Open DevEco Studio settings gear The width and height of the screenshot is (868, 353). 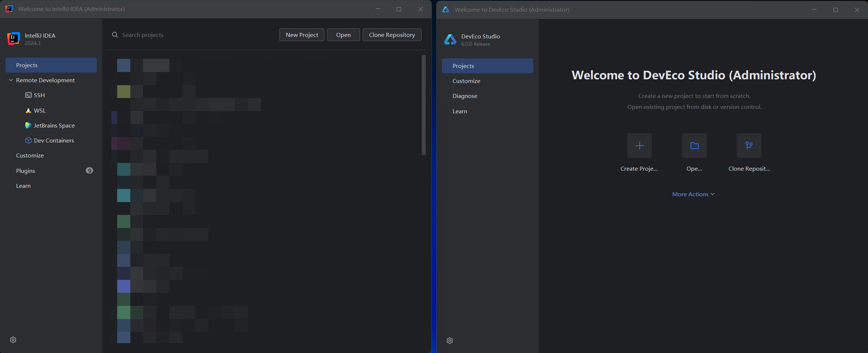click(x=450, y=341)
